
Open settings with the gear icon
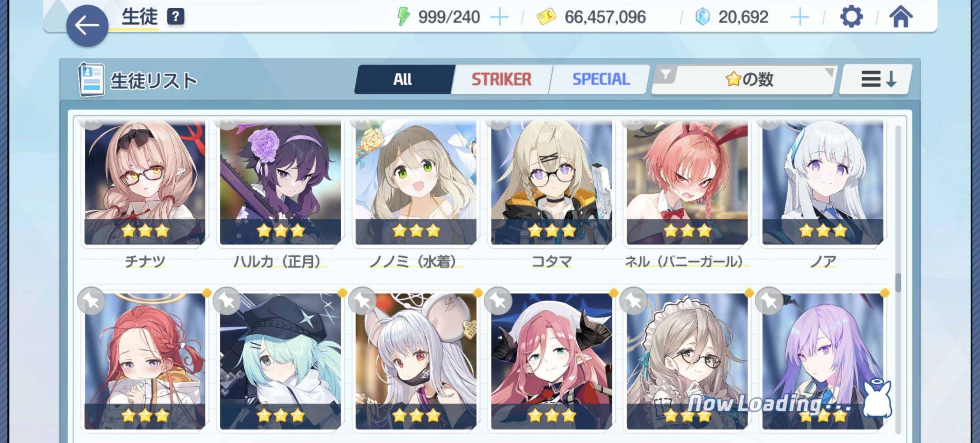pos(851,17)
